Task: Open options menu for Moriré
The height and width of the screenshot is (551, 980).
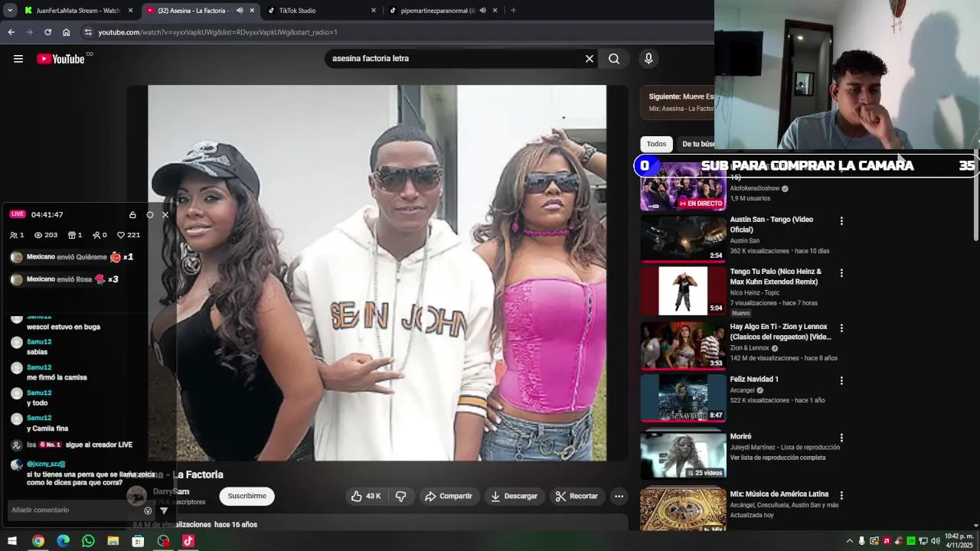Action: (841, 439)
